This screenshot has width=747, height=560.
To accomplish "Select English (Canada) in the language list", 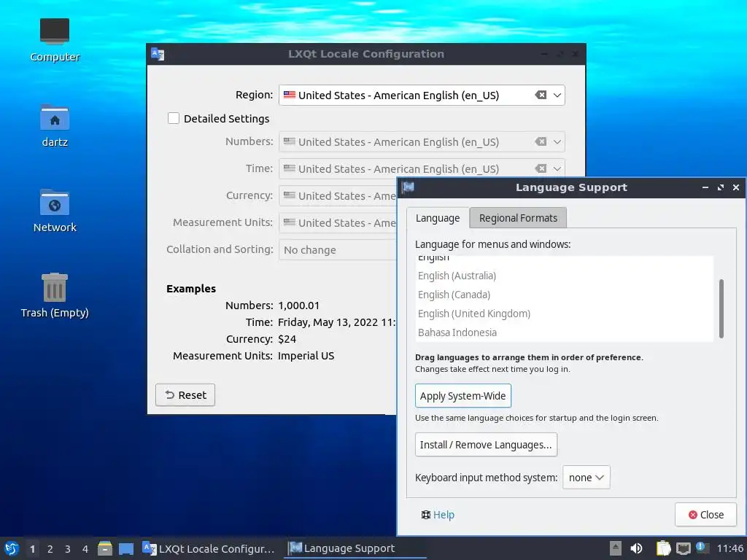I will (565, 295).
